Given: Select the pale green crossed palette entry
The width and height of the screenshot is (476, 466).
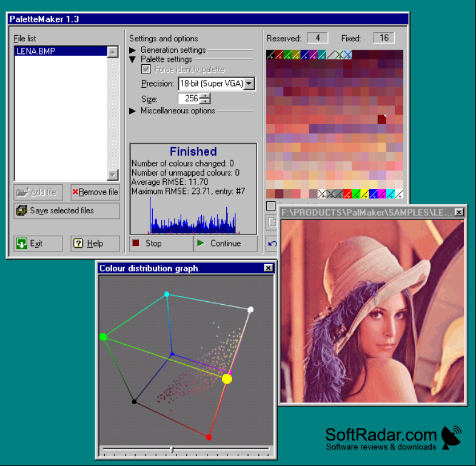Looking at the screenshot, I should [x=339, y=55].
